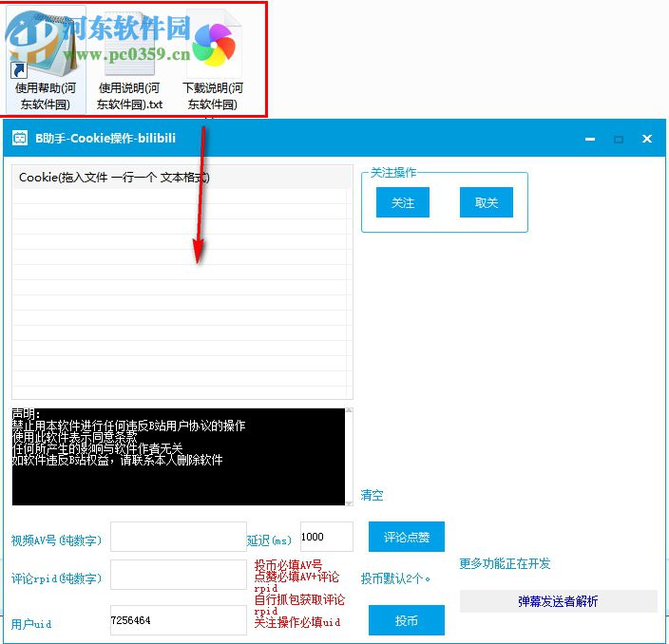The image size is (669, 644).
Task: Click the red 投币必填AV号 hint text
Action: pyautogui.click(x=288, y=565)
